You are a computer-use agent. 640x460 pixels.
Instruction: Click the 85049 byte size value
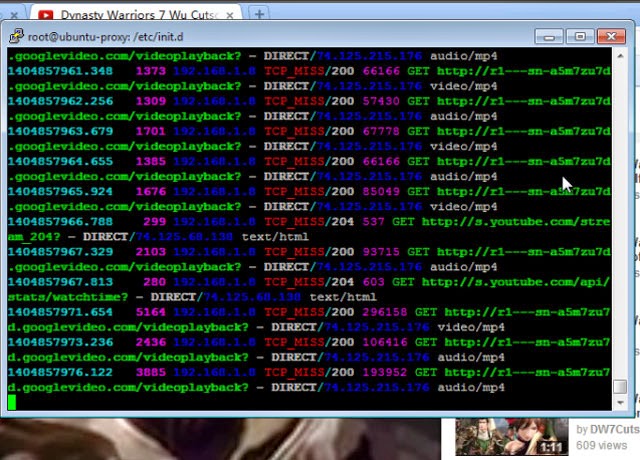[x=381, y=191]
